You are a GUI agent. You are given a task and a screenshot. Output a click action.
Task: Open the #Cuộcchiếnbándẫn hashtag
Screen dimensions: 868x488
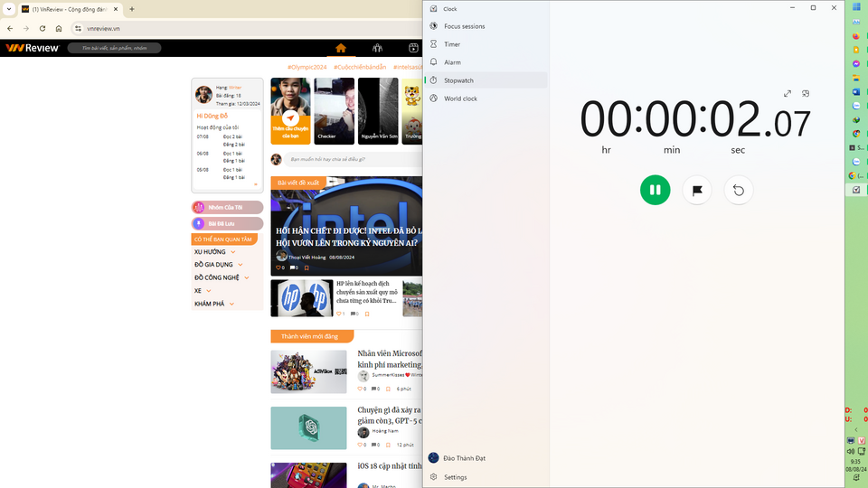[360, 67]
